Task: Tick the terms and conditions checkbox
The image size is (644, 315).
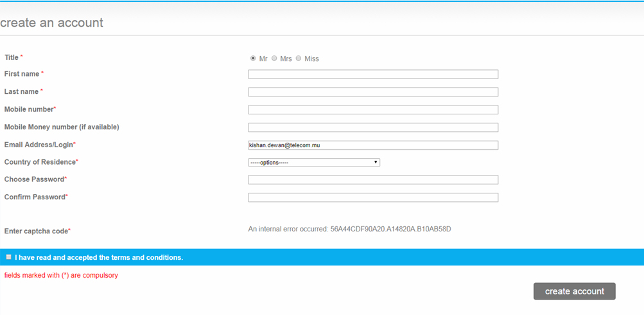Action: (x=8, y=257)
